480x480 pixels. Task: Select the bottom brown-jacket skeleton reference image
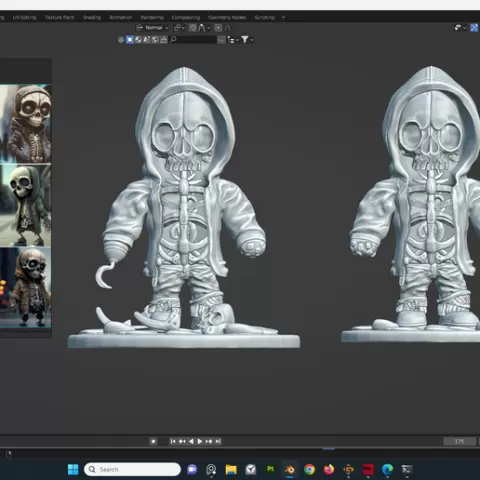(26, 287)
